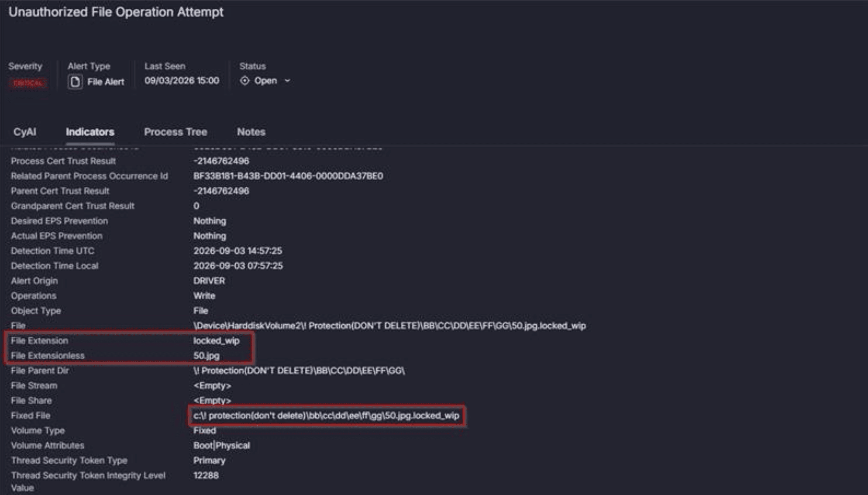Click the Unauthorized File Operation Attempt title
The image size is (868, 495).
(x=116, y=12)
